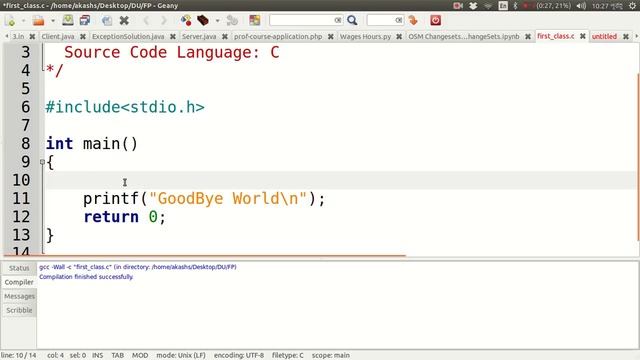
Task: Quit Geany with the red power icon
Action: (x=436, y=20)
